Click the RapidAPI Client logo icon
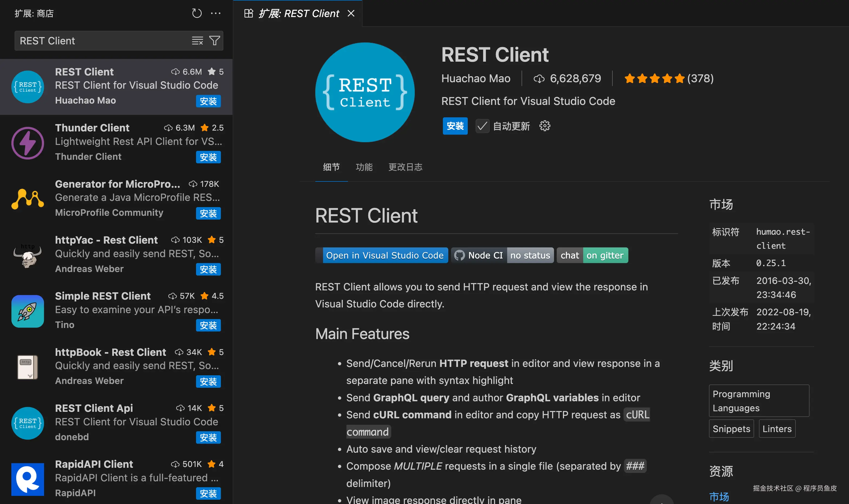 (x=28, y=479)
